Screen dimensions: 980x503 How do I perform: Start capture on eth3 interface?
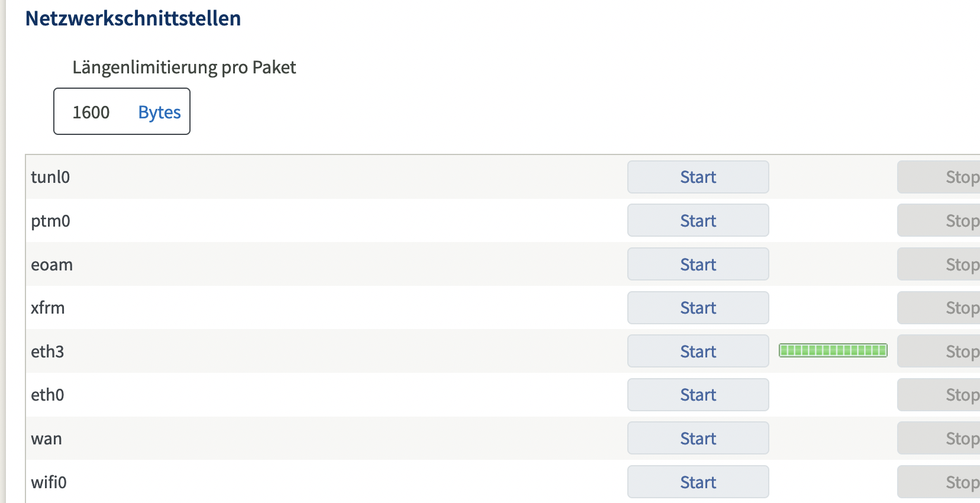tap(698, 352)
